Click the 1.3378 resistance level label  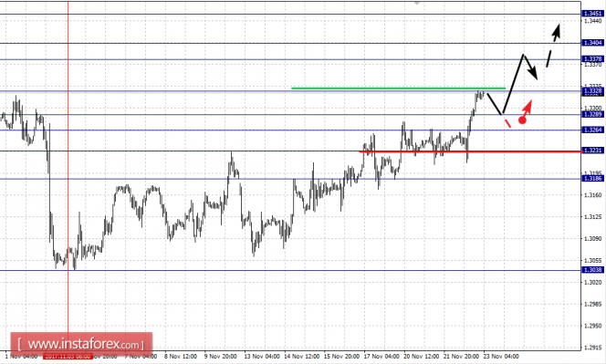point(592,58)
